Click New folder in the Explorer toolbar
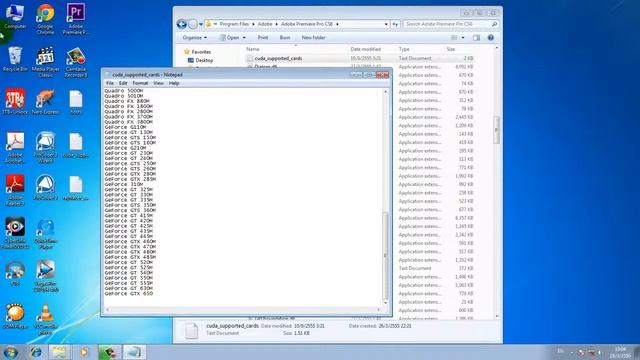The width and height of the screenshot is (640, 360). click(313, 38)
